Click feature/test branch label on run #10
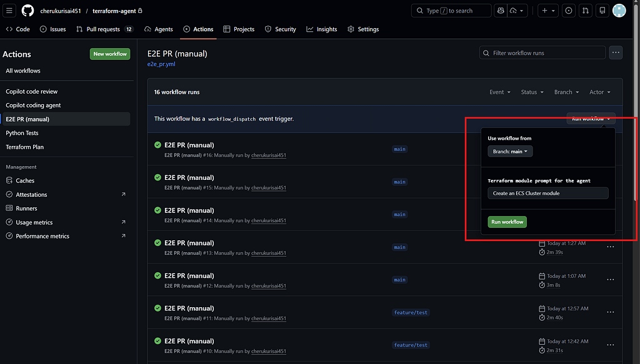 point(411,345)
